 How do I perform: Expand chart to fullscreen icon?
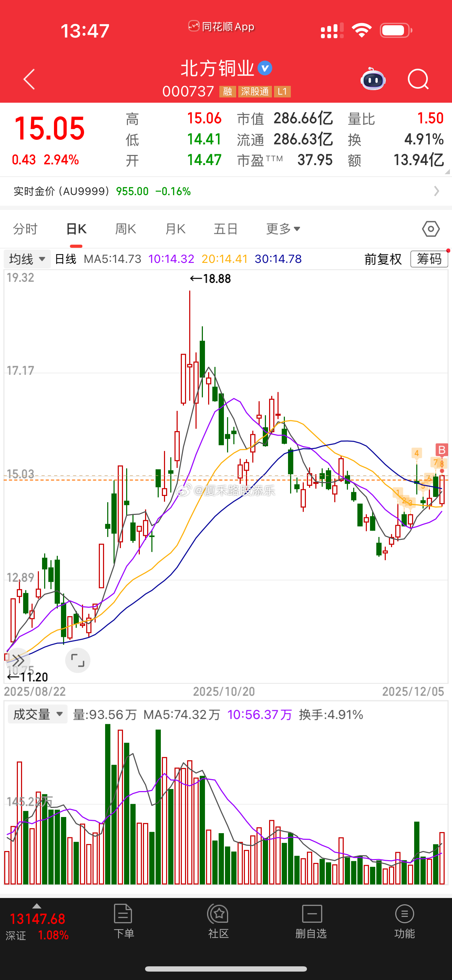tap(78, 660)
